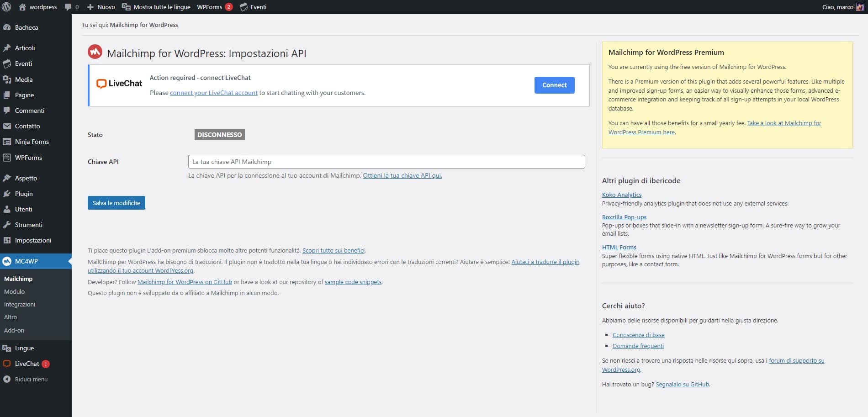The image size is (868, 417).
Task: Open the forum di supporto su WordPress.org link
Action: coord(796,360)
